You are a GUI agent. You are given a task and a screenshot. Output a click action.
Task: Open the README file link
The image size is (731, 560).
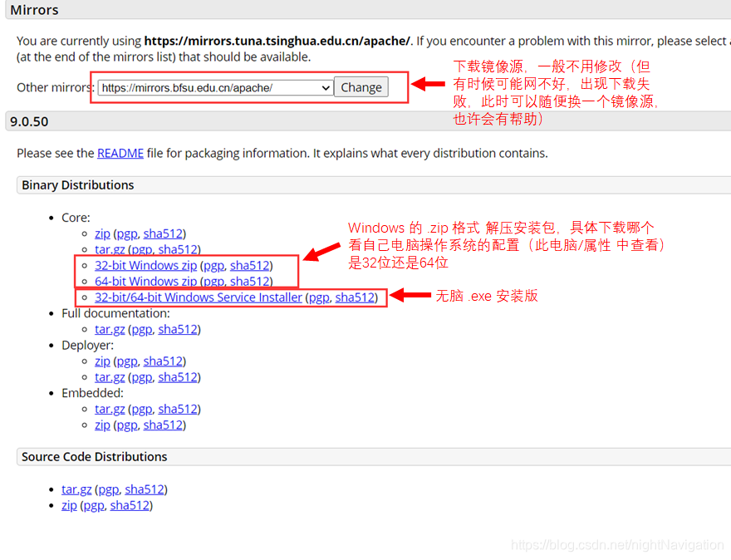(120, 154)
